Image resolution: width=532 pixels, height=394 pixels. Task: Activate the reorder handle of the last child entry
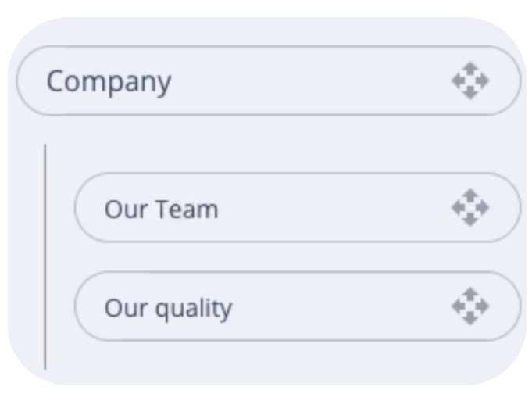point(470,306)
